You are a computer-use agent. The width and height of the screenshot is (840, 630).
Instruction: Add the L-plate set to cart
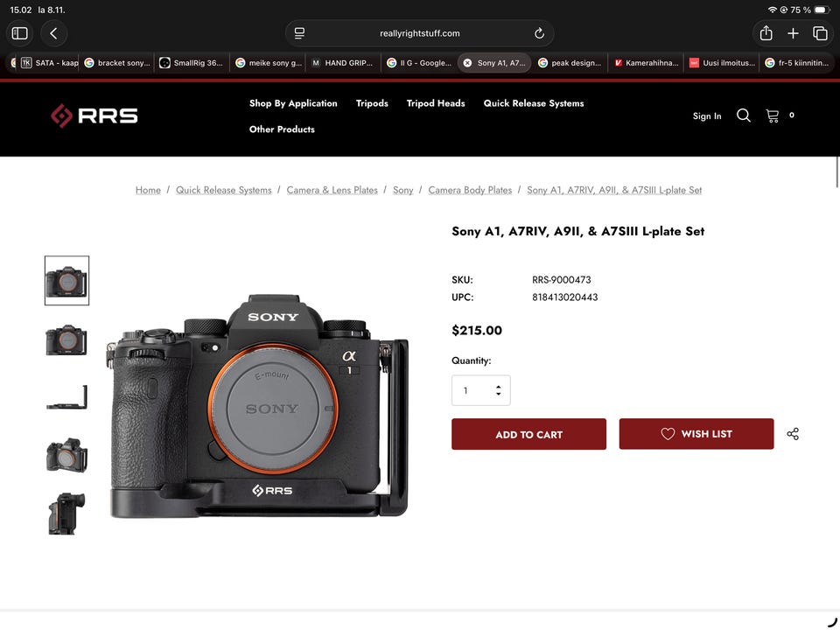[528, 434]
